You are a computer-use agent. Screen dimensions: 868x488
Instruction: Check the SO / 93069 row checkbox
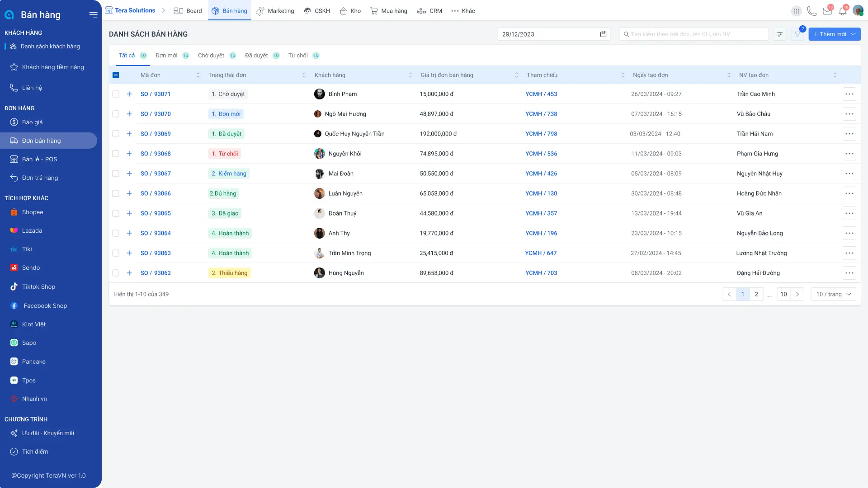(x=116, y=134)
